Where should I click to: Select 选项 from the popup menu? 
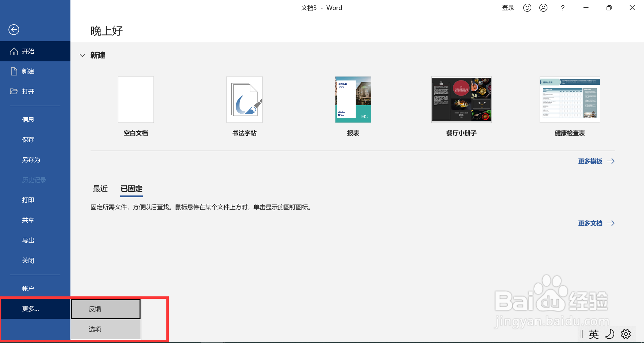point(106,329)
